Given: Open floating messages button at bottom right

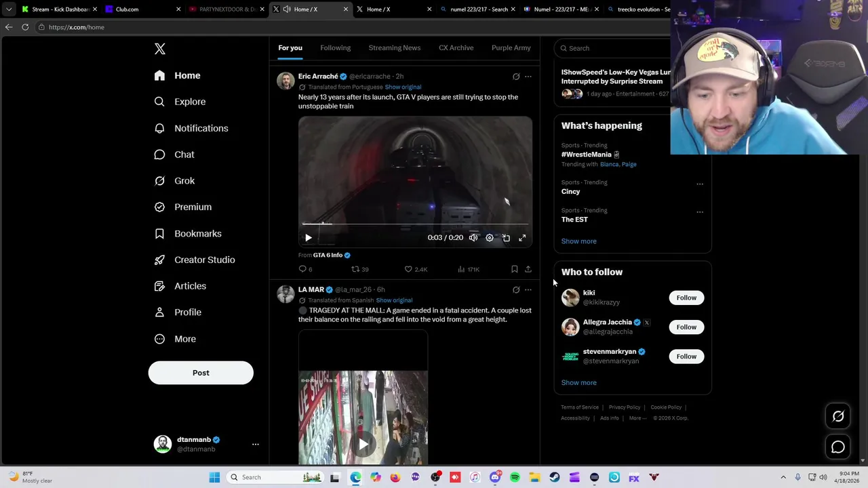Looking at the screenshot, I should pyautogui.click(x=838, y=447).
